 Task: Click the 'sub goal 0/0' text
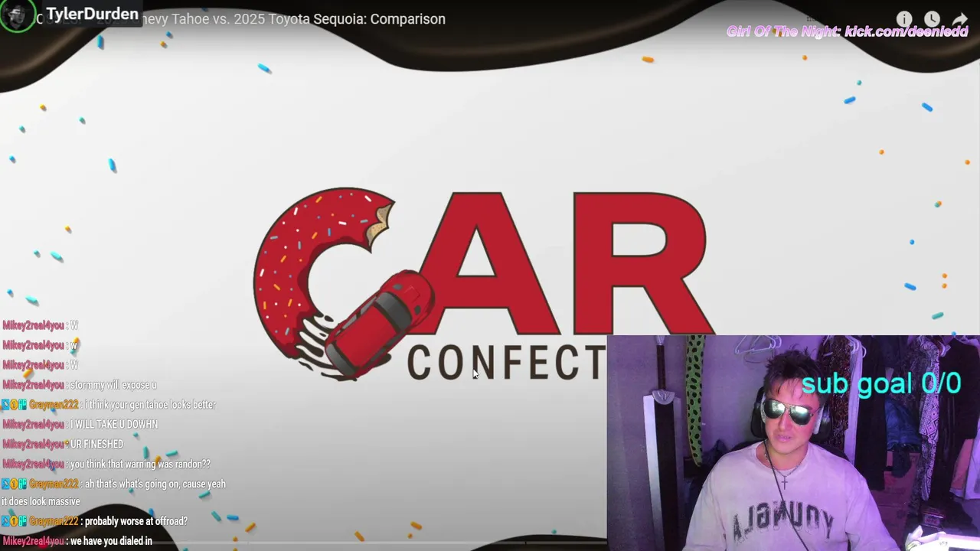tap(881, 383)
